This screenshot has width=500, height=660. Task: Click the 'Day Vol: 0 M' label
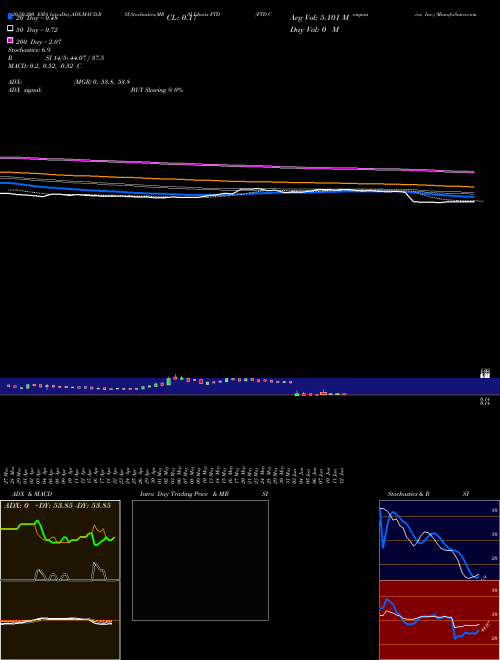coord(314,29)
